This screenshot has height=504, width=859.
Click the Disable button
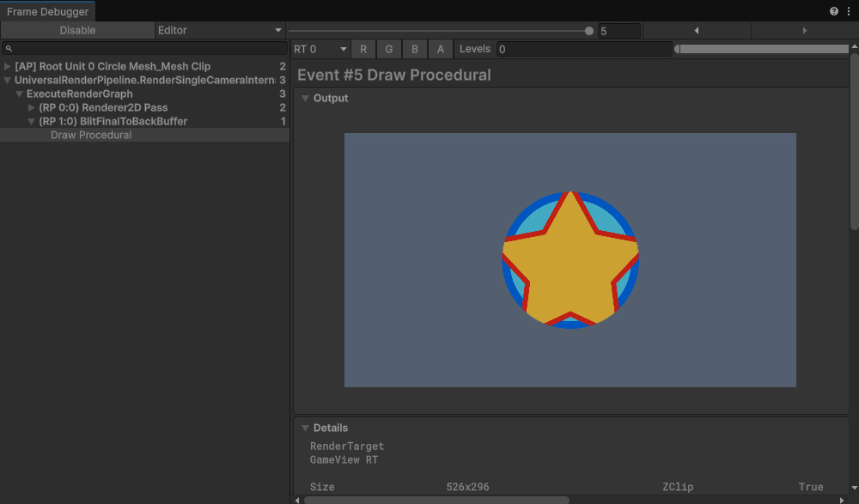point(77,30)
